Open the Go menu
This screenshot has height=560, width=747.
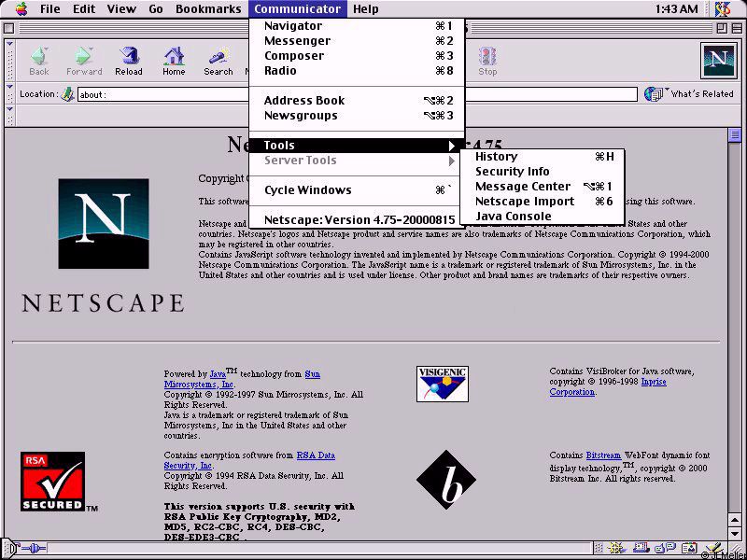coord(155,8)
